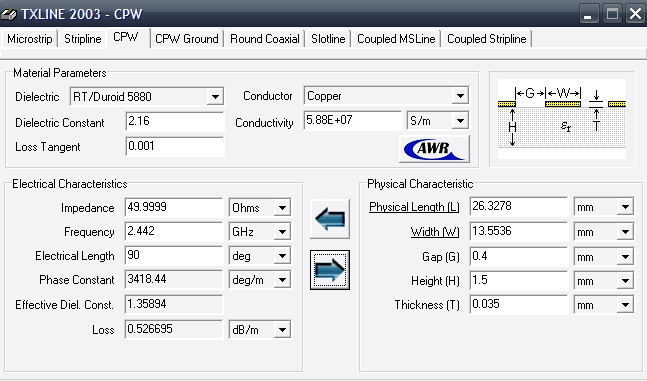Click the Width field 13.5536
The image size is (647, 381).
pyautogui.click(x=519, y=232)
